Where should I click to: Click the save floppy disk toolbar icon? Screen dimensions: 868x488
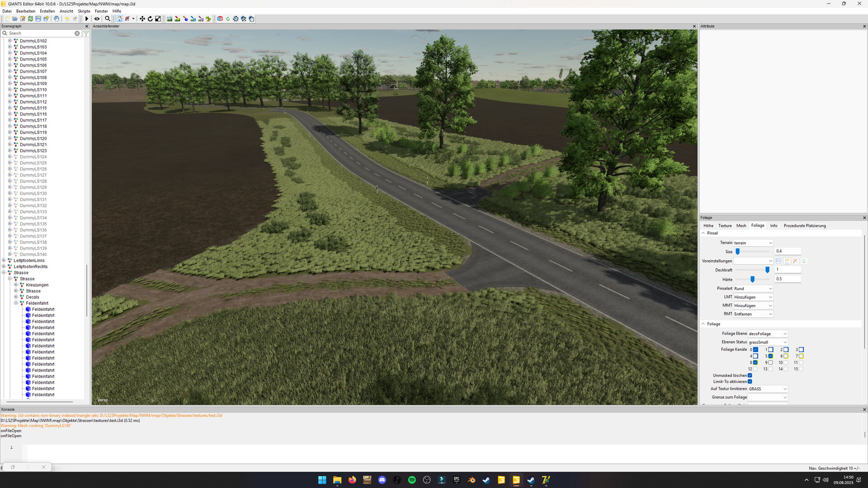tap(38, 19)
